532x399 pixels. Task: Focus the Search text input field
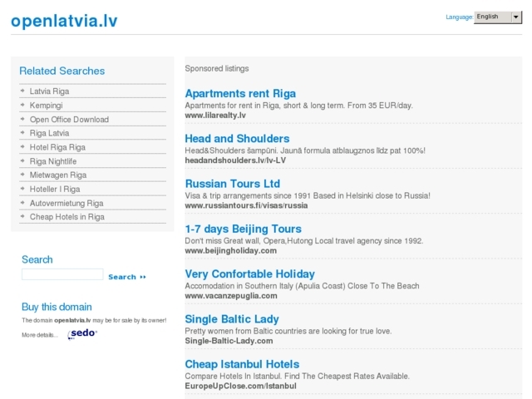[62, 274]
